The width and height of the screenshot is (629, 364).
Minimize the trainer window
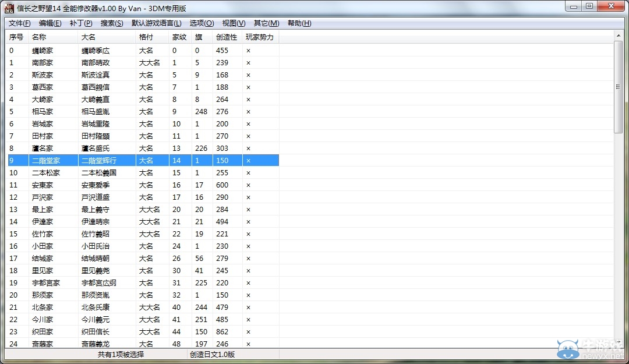pyautogui.click(x=574, y=6)
